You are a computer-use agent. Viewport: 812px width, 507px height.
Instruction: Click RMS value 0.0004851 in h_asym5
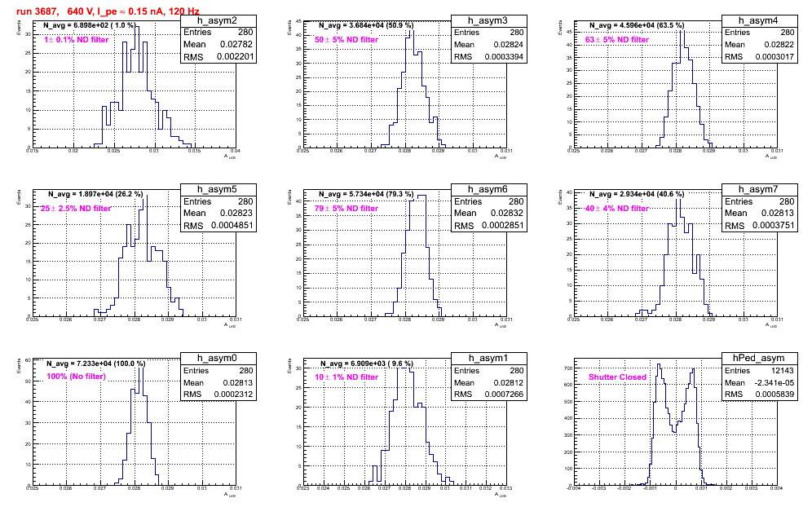pos(232,225)
